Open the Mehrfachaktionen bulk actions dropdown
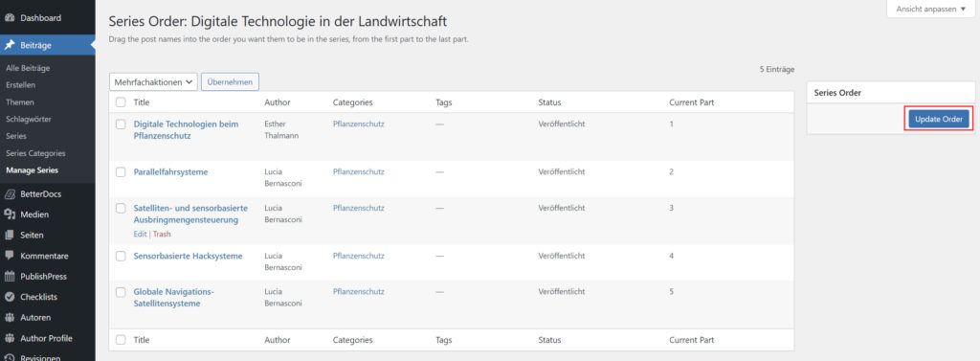The height and width of the screenshot is (361, 980). coord(153,82)
